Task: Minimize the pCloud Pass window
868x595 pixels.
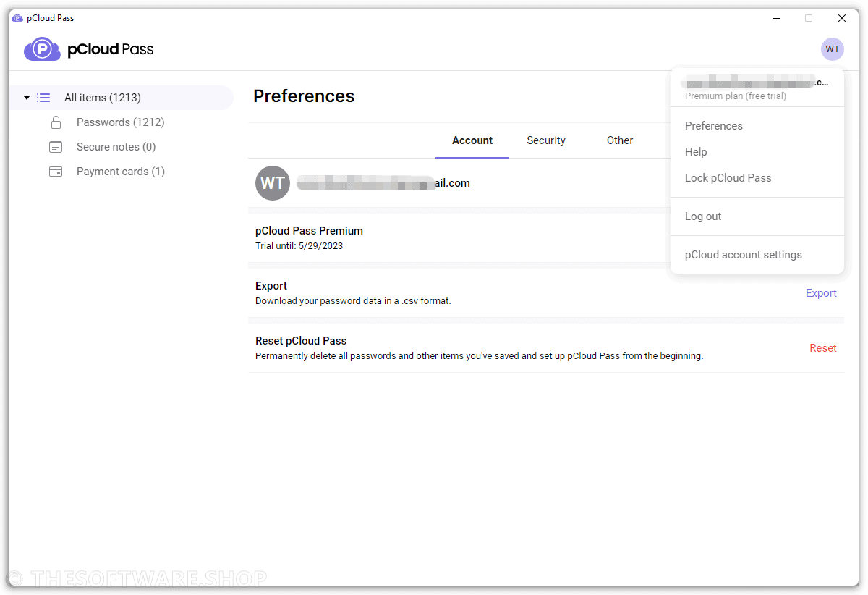Action: click(x=776, y=18)
